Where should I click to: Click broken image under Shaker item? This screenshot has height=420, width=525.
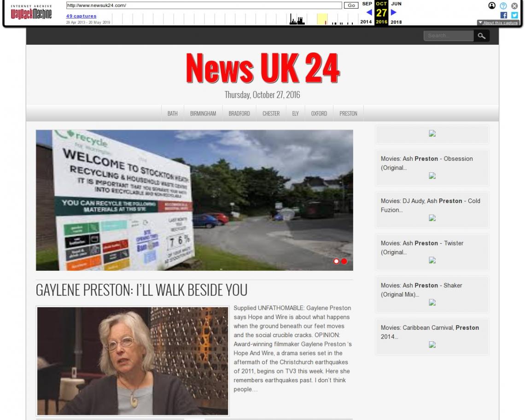[x=432, y=302]
